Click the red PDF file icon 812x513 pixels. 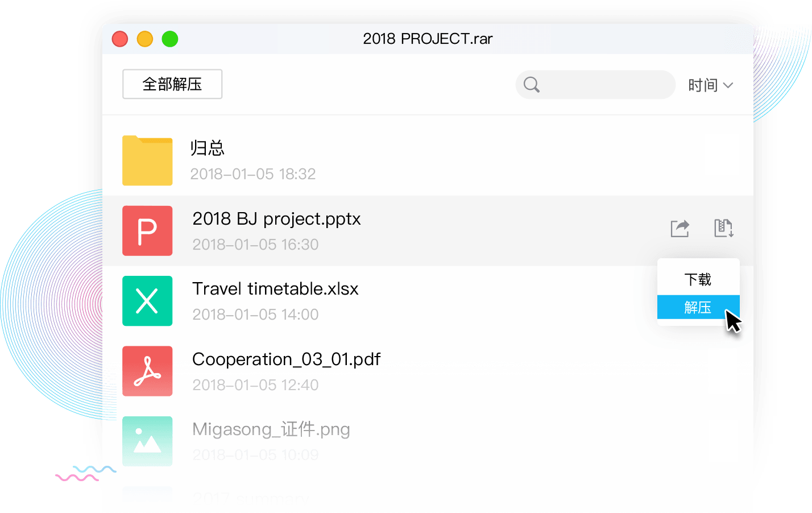pyautogui.click(x=147, y=371)
